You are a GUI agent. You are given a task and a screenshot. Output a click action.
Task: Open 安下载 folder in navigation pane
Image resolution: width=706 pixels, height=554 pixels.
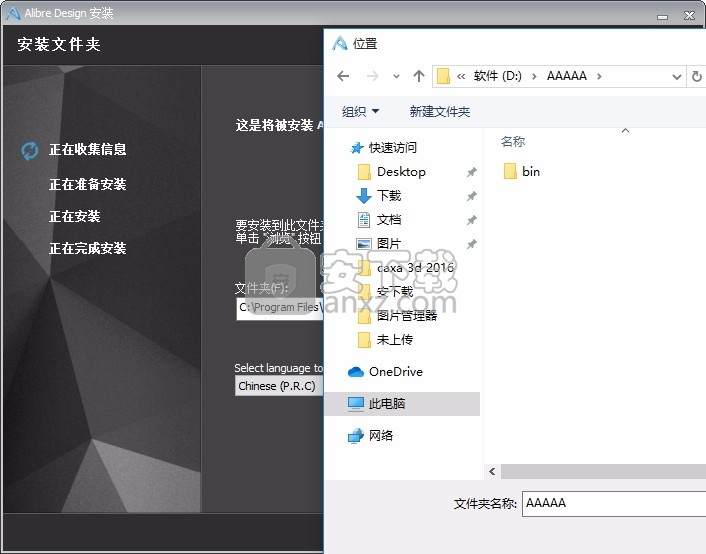tap(395, 291)
